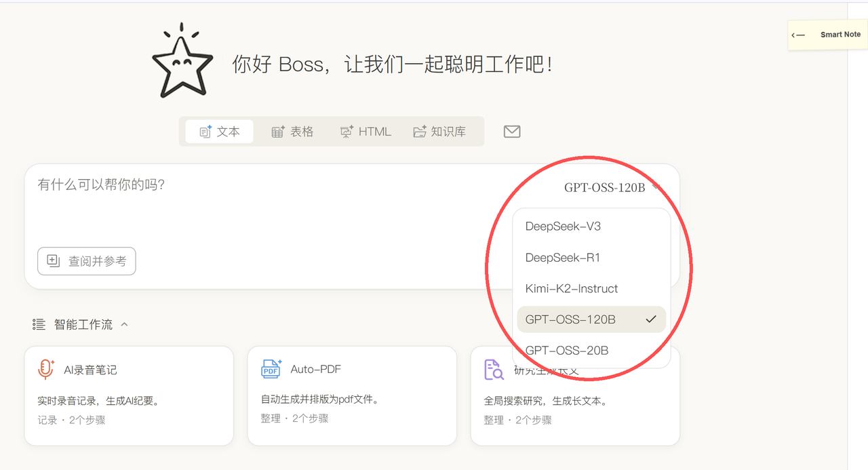The height and width of the screenshot is (470, 868).
Task: Click the microphone icon on AI录音笔记
Action: click(x=45, y=370)
